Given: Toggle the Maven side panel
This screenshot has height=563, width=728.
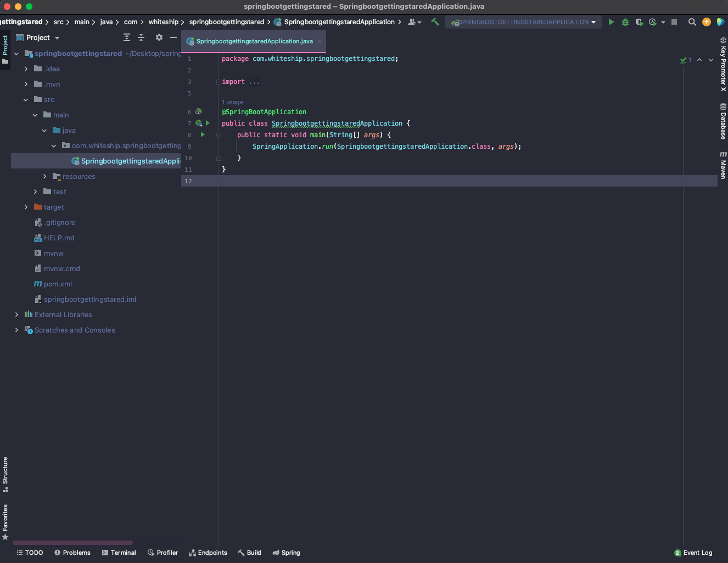Looking at the screenshot, I should coord(723,165).
